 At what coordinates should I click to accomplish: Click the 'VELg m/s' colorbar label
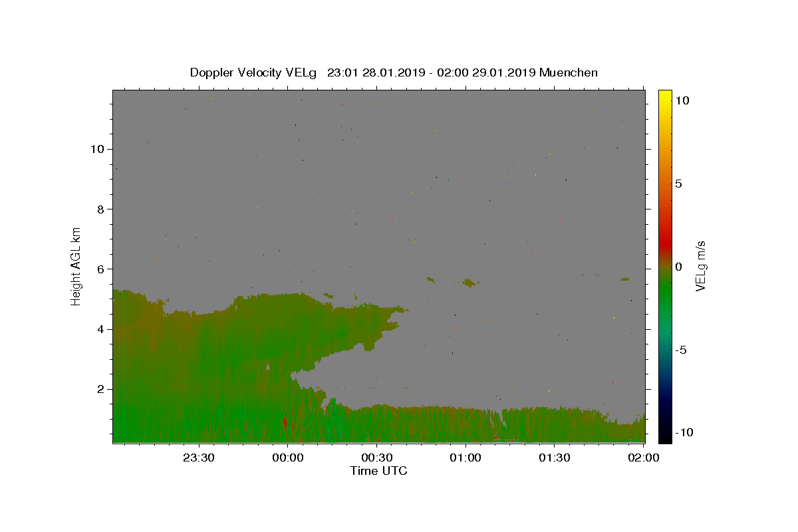coord(700,266)
